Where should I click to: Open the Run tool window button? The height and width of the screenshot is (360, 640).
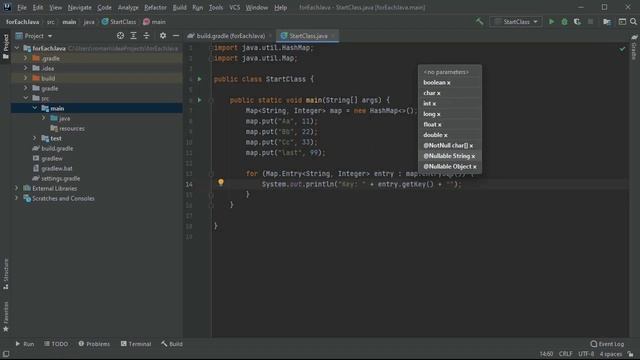(x=24, y=344)
